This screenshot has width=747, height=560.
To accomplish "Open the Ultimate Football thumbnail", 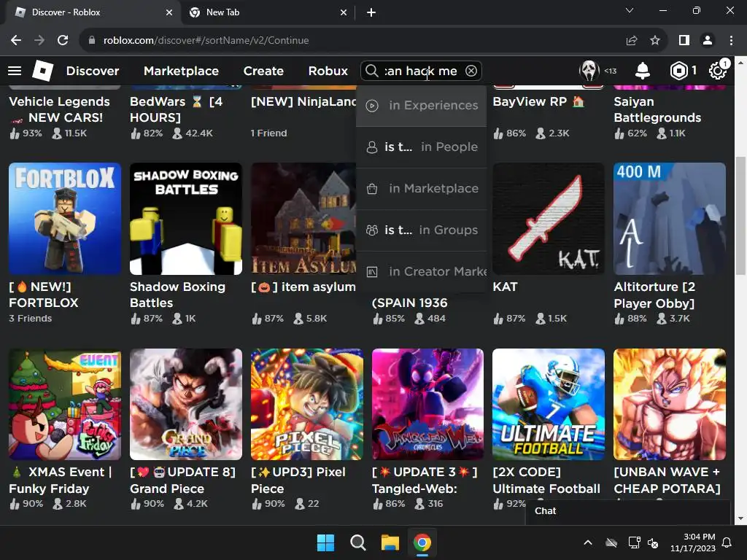I will click(x=549, y=404).
